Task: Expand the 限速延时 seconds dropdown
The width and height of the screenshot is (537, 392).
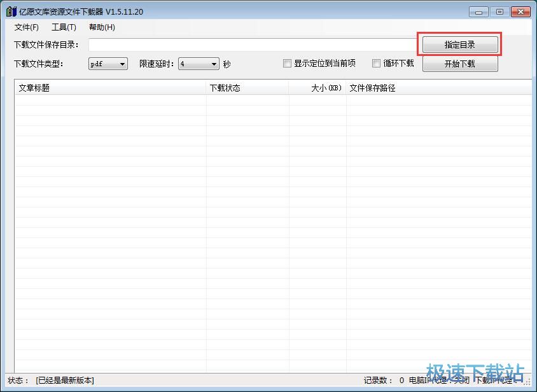Action: point(199,64)
